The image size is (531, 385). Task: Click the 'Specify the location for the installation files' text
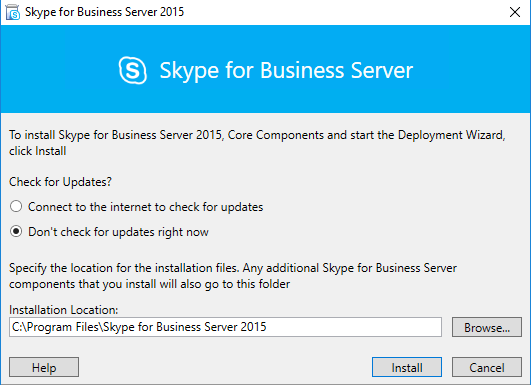tap(124, 268)
